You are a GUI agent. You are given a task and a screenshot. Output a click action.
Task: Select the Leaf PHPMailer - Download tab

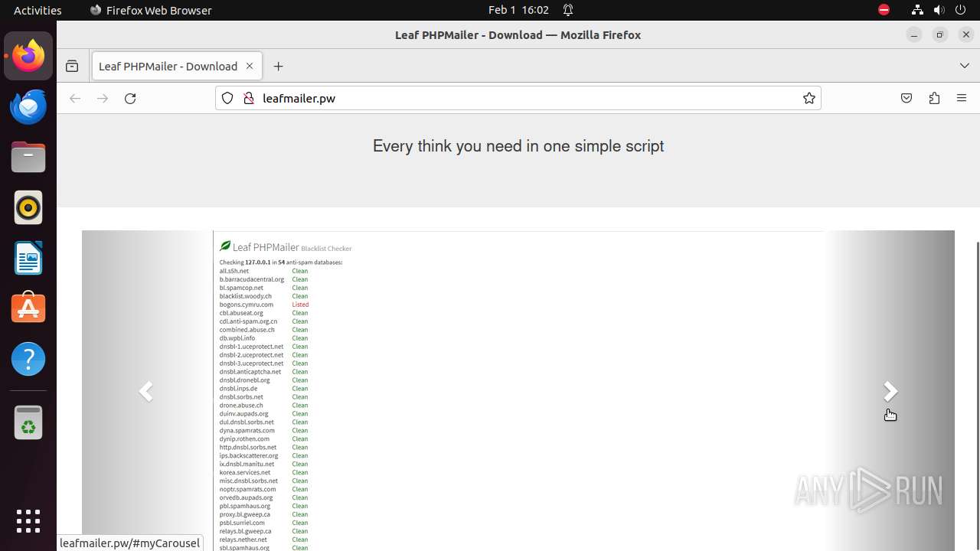coord(177,66)
